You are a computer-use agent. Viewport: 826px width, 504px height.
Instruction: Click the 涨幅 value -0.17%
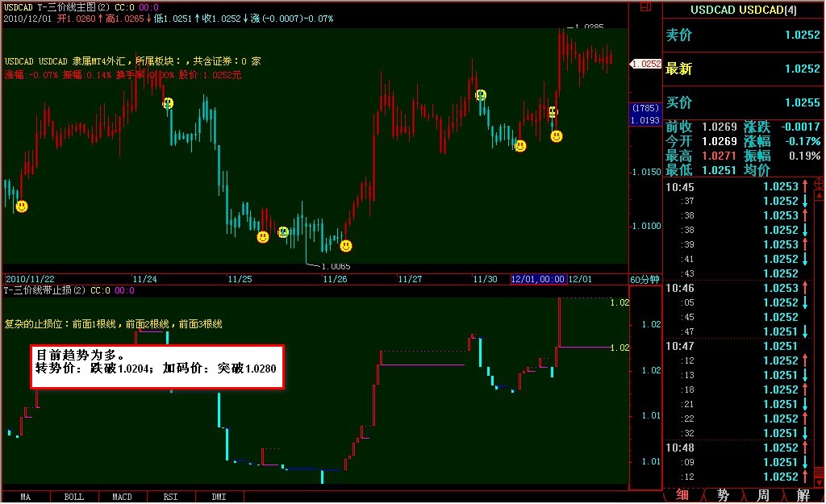801,141
